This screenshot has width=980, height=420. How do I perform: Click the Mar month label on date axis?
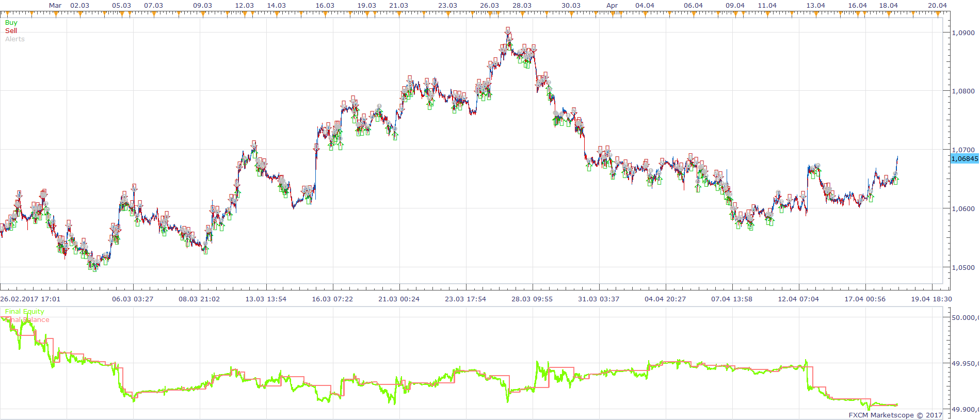tap(55, 6)
